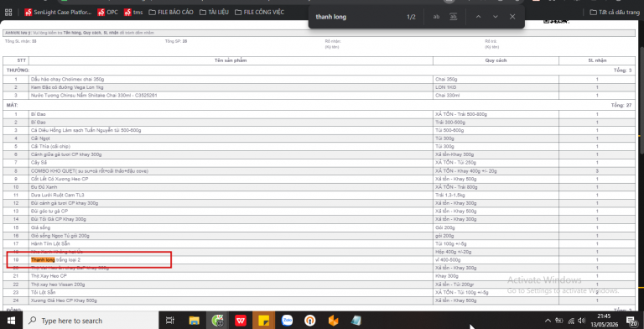Open network settings tray icon
644x329 pixels.
[571, 321]
